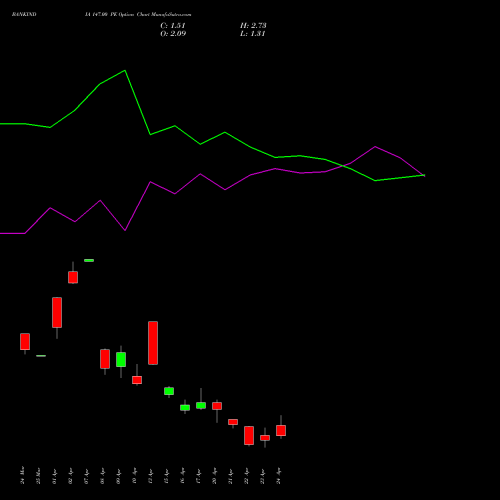The height and width of the screenshot is (500, 500).
Task: Select the red candle above 23 Apr
Action: tap(265, 438)
